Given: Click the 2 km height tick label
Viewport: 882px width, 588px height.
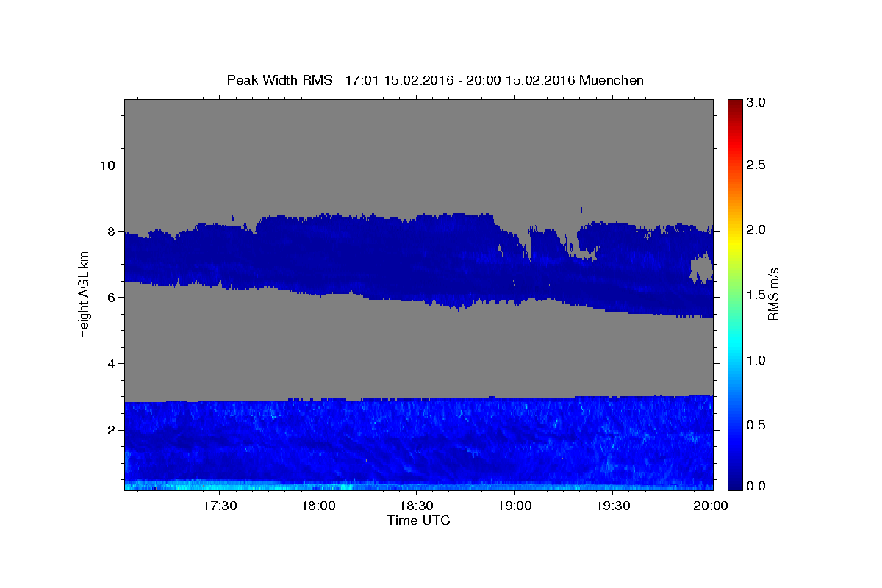Looking at the screenshot, I should [110, 430].
